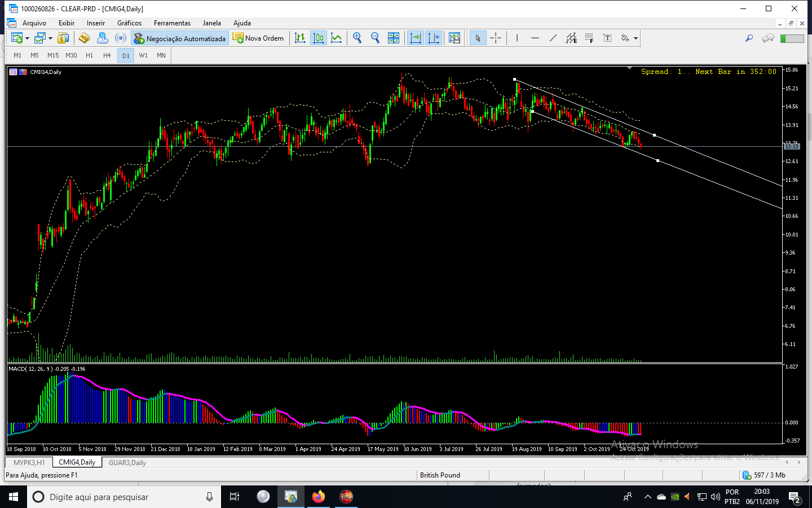
Task: Tile chart windows icon
Action: pos(394,38)
